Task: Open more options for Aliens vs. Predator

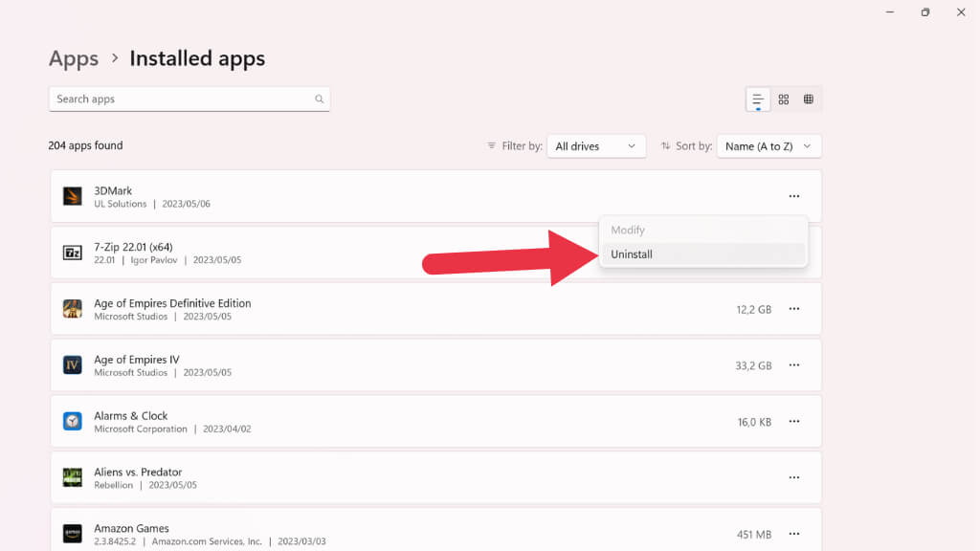Action: click(793, 477)
